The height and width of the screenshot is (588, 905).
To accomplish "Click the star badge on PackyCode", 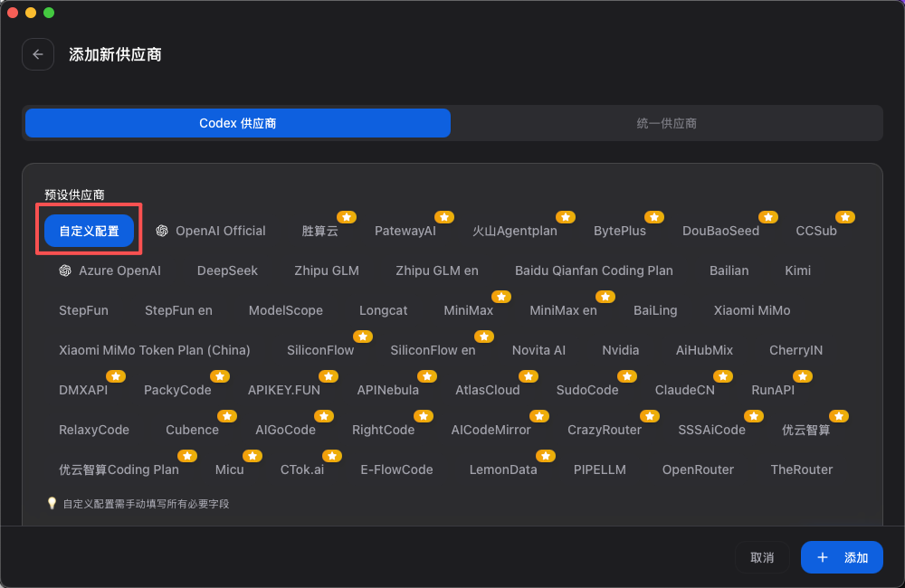I will pos(220,376).
